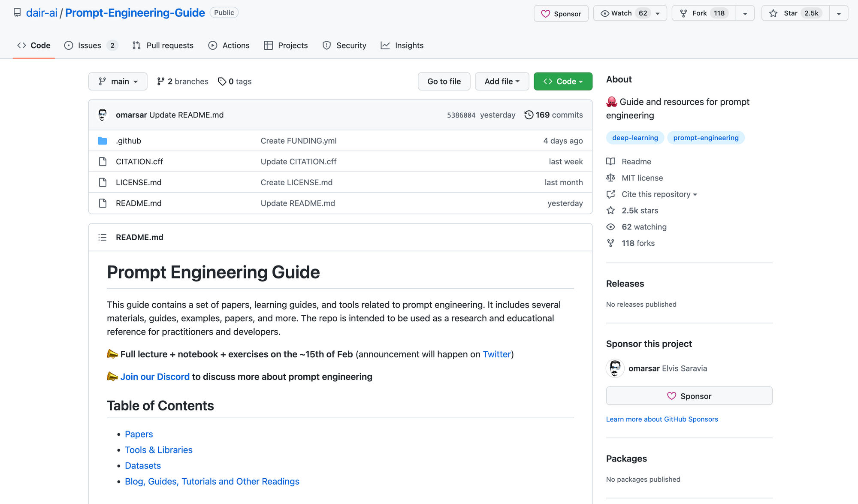Open the Fork options dropdown arrow
This screenshot has height=504, width=858.
coord(745,13)
